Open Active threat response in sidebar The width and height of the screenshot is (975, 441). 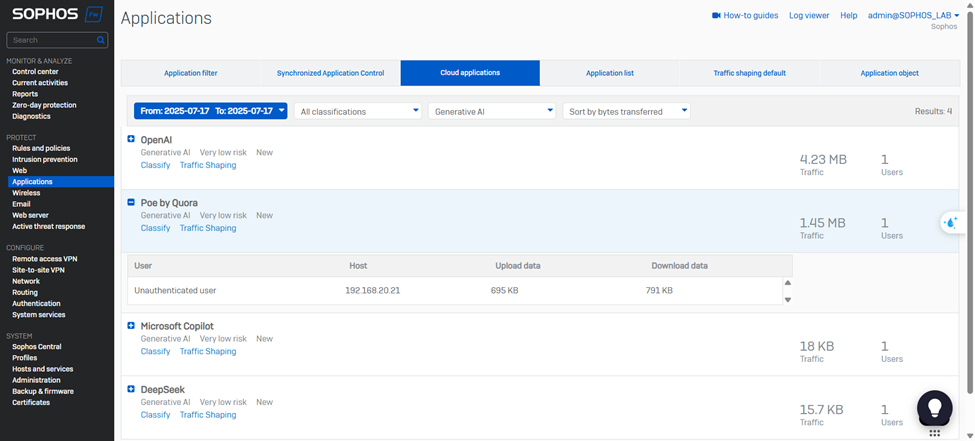49,226
